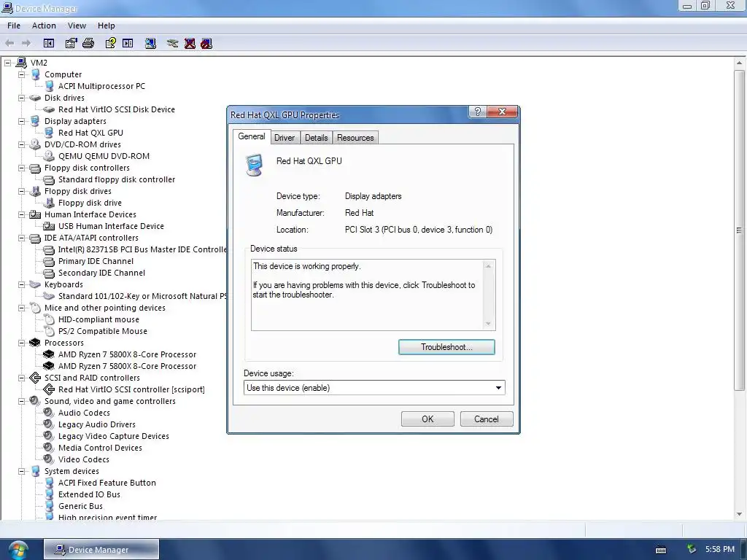Image resolution: width=747 pixels, height=560 pixels.
Task: Open the Action menu
Action: click(x=44, y=26)
